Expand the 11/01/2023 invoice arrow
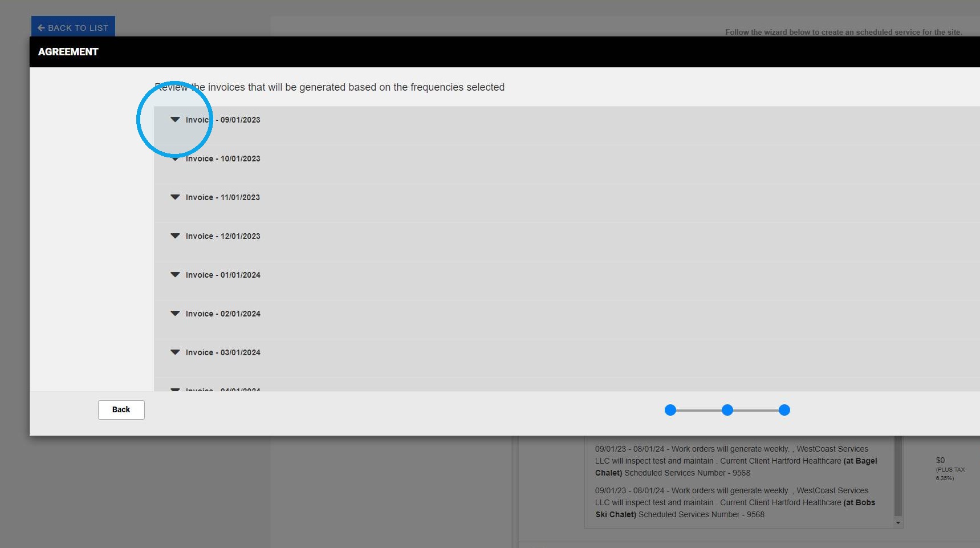 click(175, 197)
